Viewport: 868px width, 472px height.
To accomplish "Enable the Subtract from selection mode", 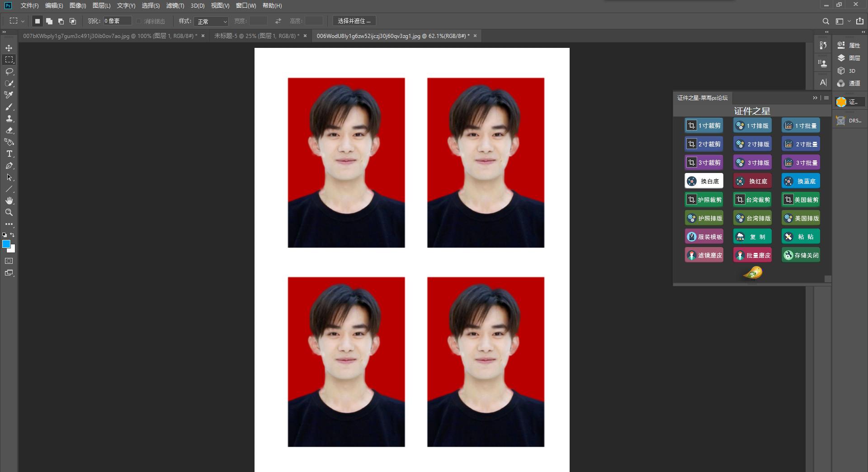I will click(x=60, y=21).
